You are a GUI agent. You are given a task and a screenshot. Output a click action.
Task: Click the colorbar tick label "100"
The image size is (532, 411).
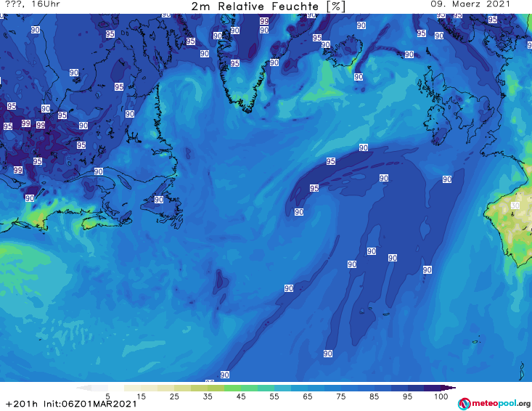[441, 396]
